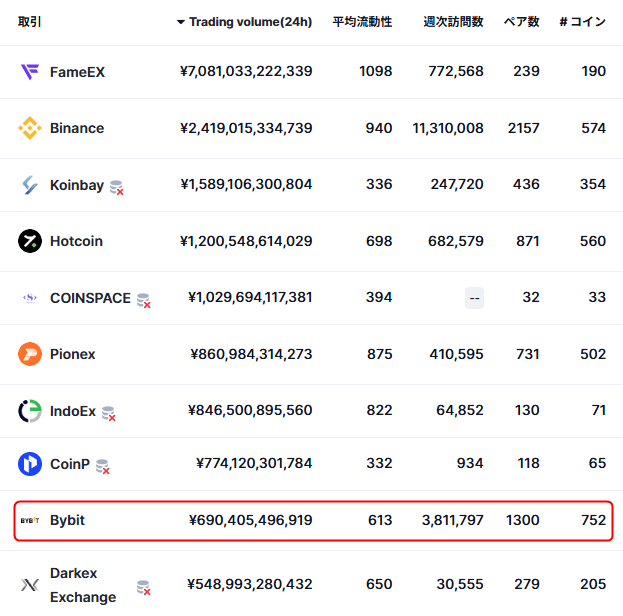Viewport: 623px width, 616px height.
Task: Sort by 週次訪問数 column header
Action: coord(453,21)
